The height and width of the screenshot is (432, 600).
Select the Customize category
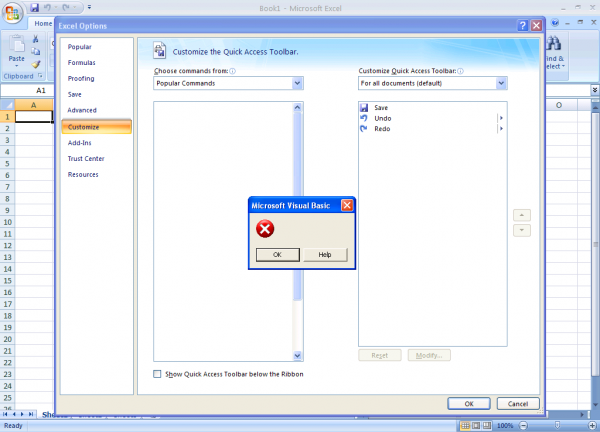pyautogui.click(x=96, y=127)
